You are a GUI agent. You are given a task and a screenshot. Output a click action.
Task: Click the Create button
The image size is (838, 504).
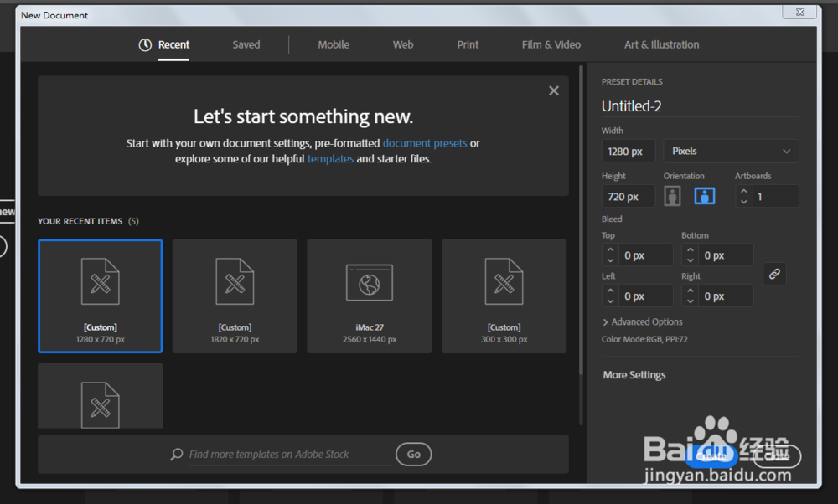(x=711, y=456)
